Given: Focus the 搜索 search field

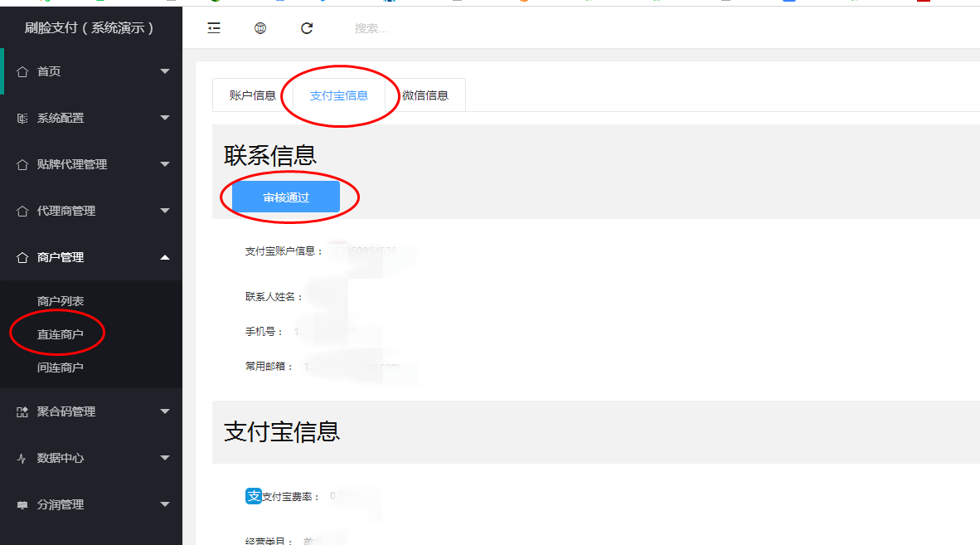Looking at the screenshot, I should [x=371, y=28].
